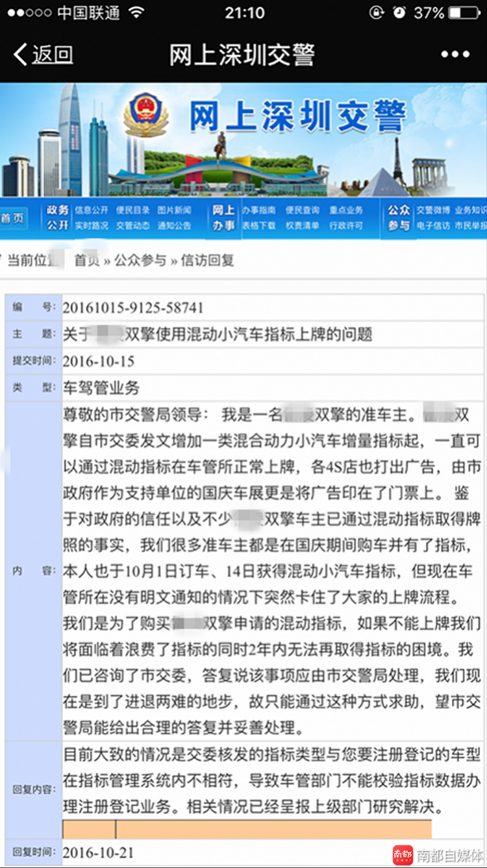This screenshot has height=868, width=487.
Task: Open the 网上办事 navigation section
Action: (x=223, y=218)
